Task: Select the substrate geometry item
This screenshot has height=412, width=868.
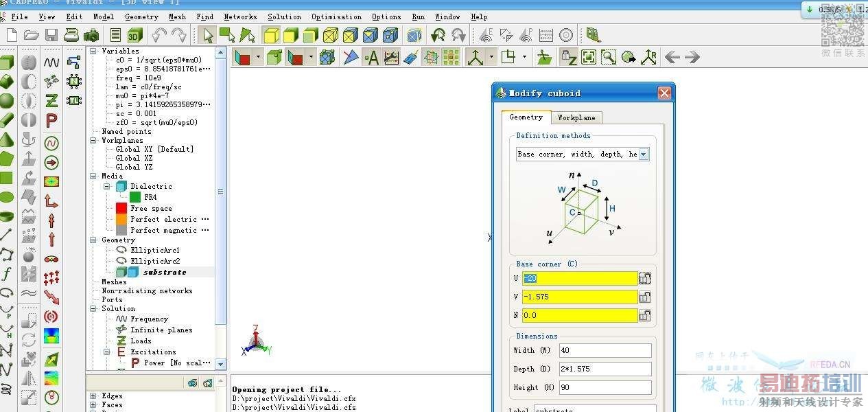Action: point(165,272)
